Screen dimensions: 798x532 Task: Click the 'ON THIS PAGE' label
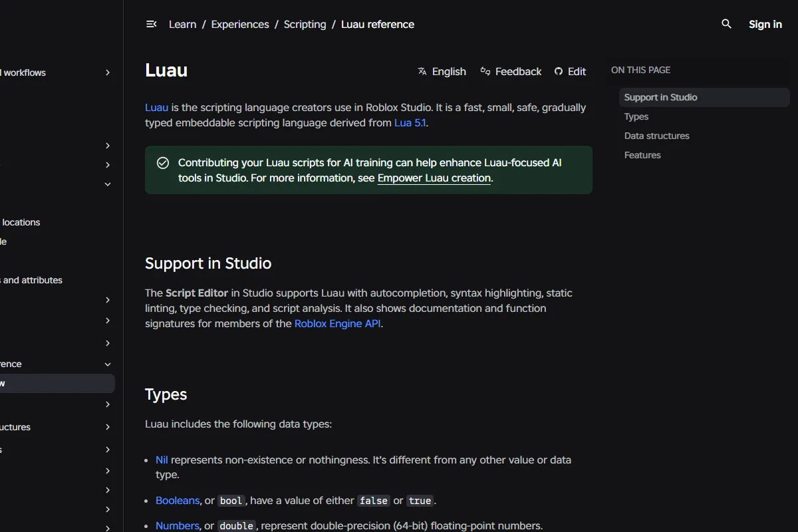point(640,70)
